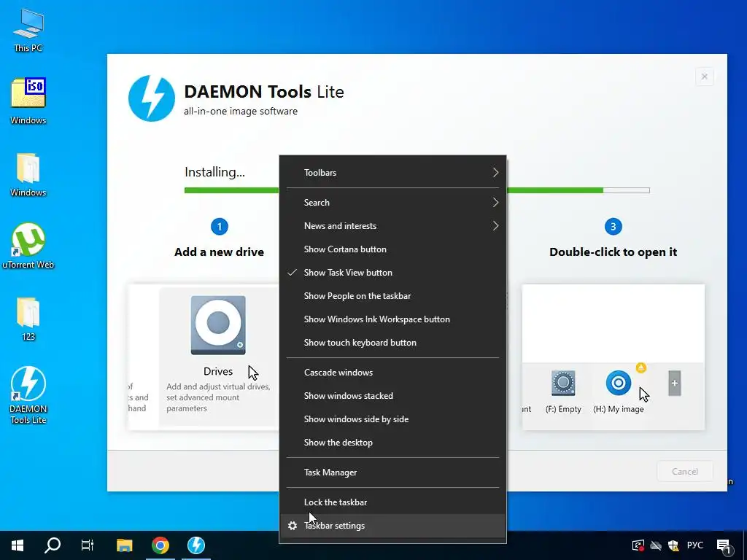
Task: Click the (F:) Empty drive icon
Action: 563,384
